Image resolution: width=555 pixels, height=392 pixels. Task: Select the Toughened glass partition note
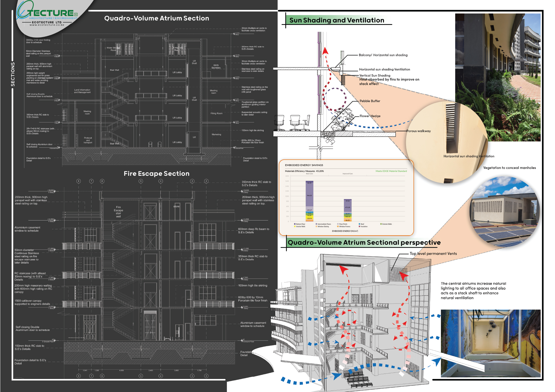[255, 104]
